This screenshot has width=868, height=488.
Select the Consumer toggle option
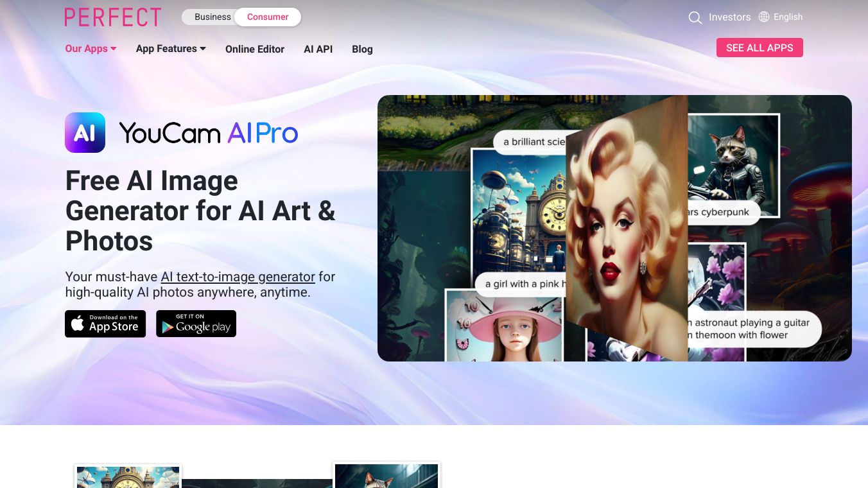click(268, 17)
